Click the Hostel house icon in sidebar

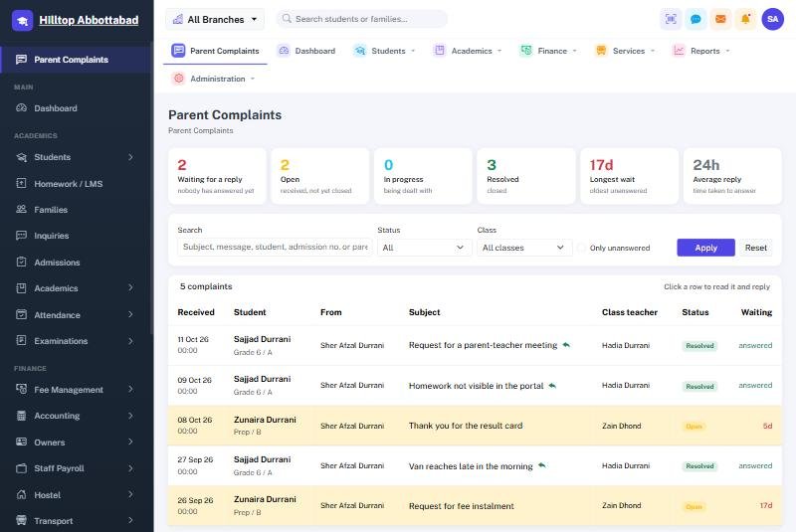(21, 494)
